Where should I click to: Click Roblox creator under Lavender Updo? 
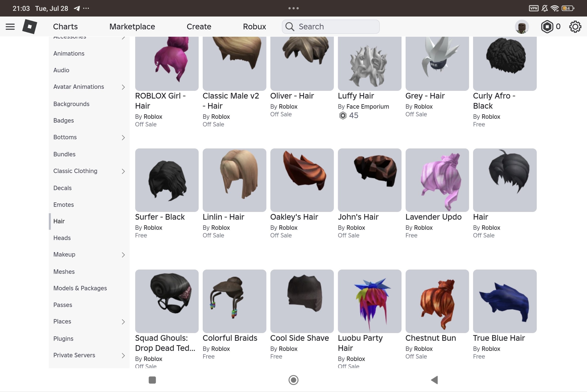[x=423, y=228]
